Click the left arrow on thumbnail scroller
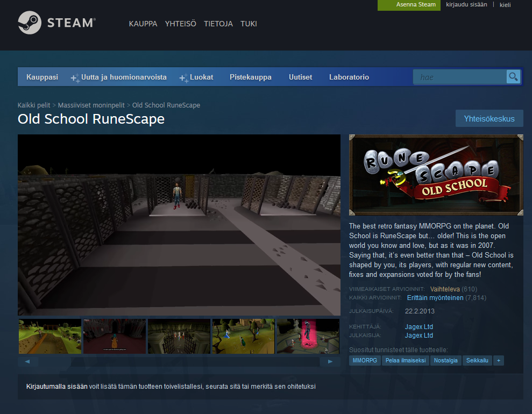This screenshot has width=532, height=414. pyautogui.click(x=27, y=361)
